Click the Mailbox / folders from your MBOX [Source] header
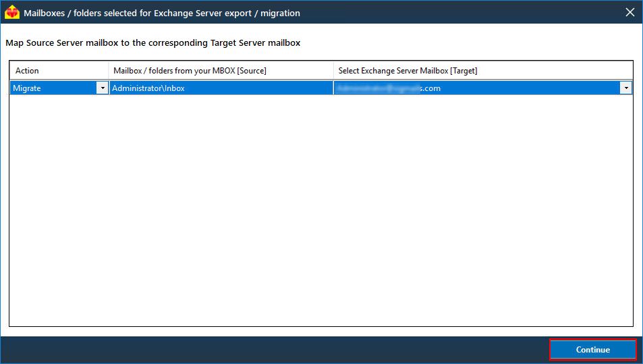Screen dimensions: 643x364 click(221, 71)
